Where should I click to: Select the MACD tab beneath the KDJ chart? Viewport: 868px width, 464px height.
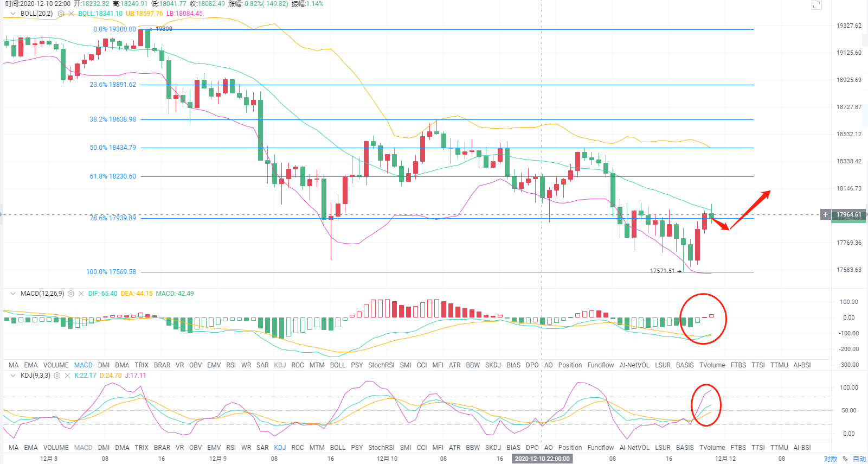click(x=83, y=448)
